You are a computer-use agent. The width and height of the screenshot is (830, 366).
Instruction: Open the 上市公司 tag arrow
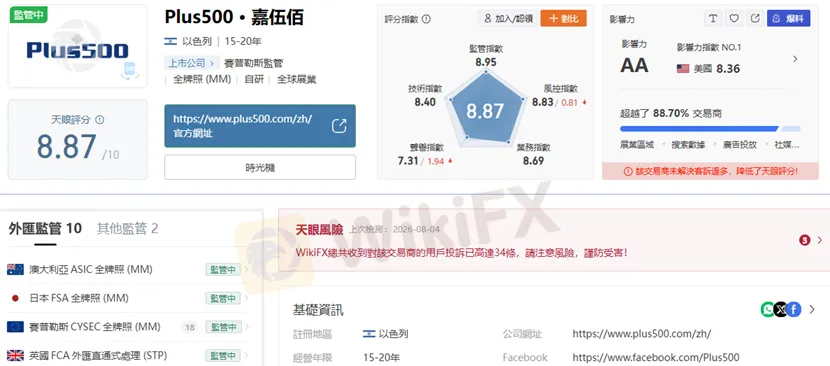point(212,64)
